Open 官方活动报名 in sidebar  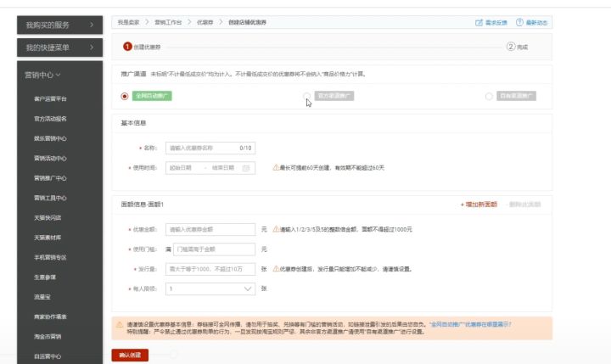[50, 119]
